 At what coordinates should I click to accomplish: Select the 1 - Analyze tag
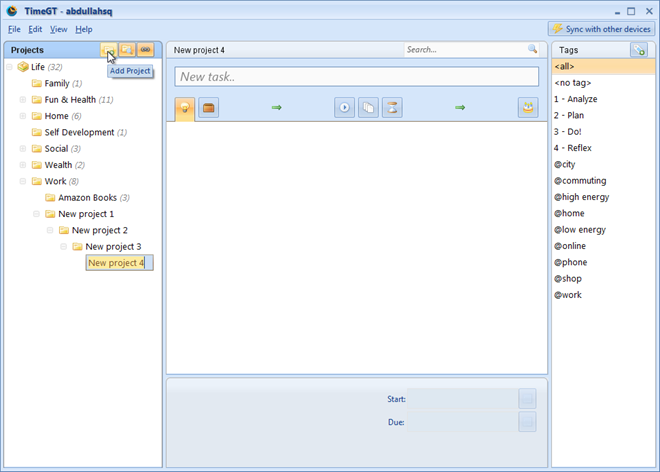click(x=603, y=99)
